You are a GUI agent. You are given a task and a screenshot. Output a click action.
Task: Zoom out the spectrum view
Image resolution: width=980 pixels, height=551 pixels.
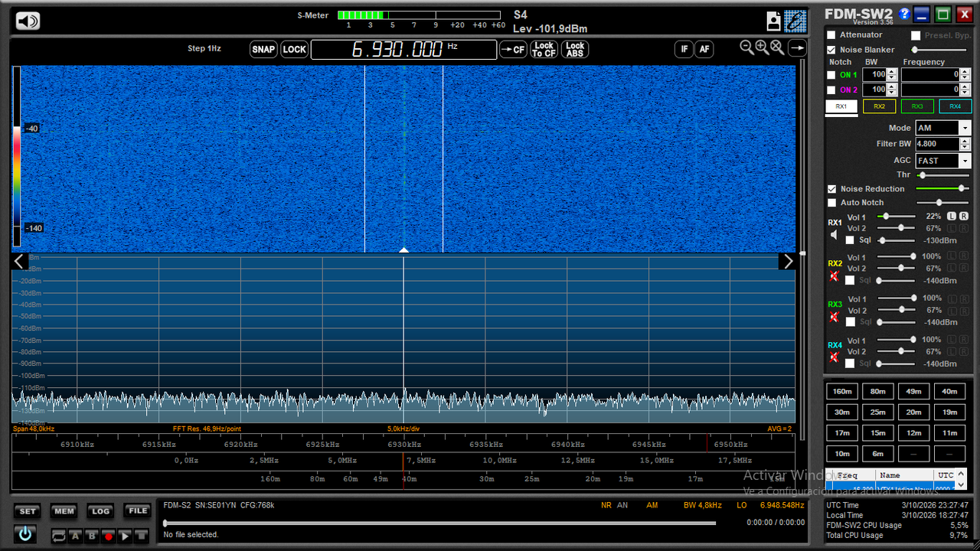pos(747,47)
